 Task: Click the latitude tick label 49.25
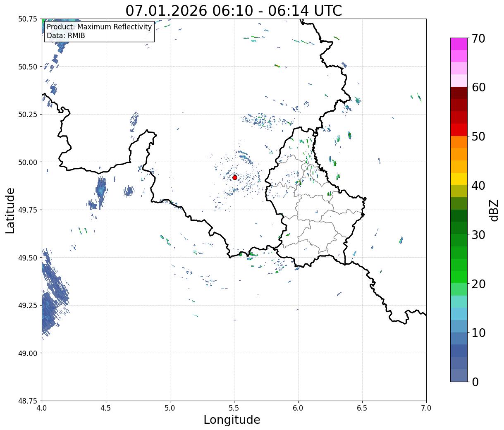[x=28, y=306]
